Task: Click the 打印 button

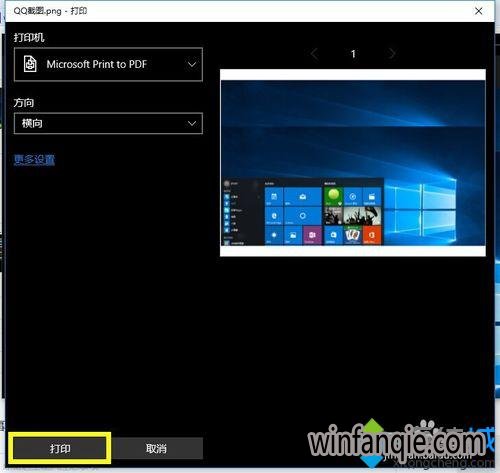Action: [x=60, y=448]
